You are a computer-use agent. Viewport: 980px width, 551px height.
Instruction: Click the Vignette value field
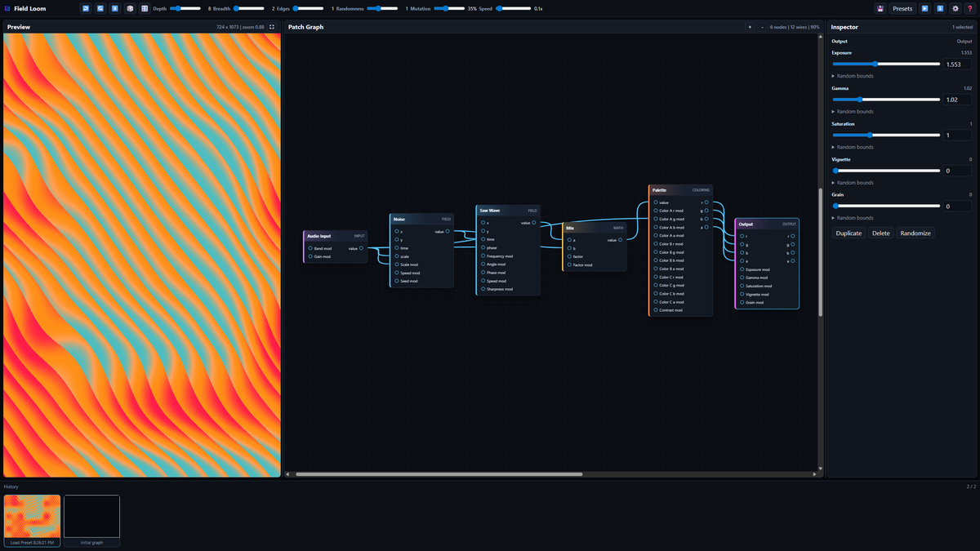pyautogui.click(x=958, y=171)
